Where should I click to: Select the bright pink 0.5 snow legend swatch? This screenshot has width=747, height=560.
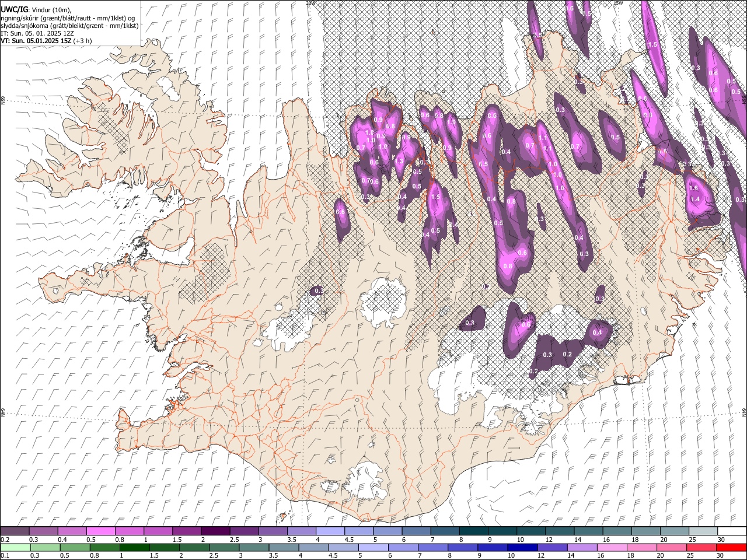[x=100, y=531]
